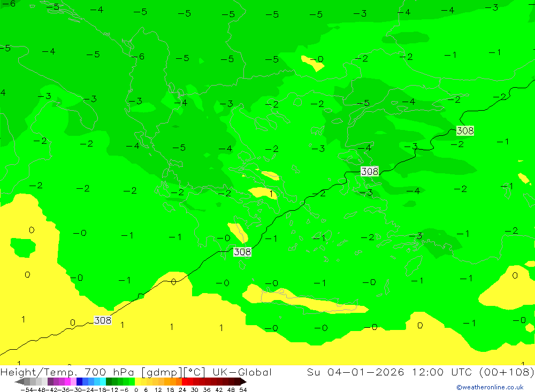The width and height of the screenshot is (535, 392).
Task: Click the '48' legend value
Action: [231, 390]
